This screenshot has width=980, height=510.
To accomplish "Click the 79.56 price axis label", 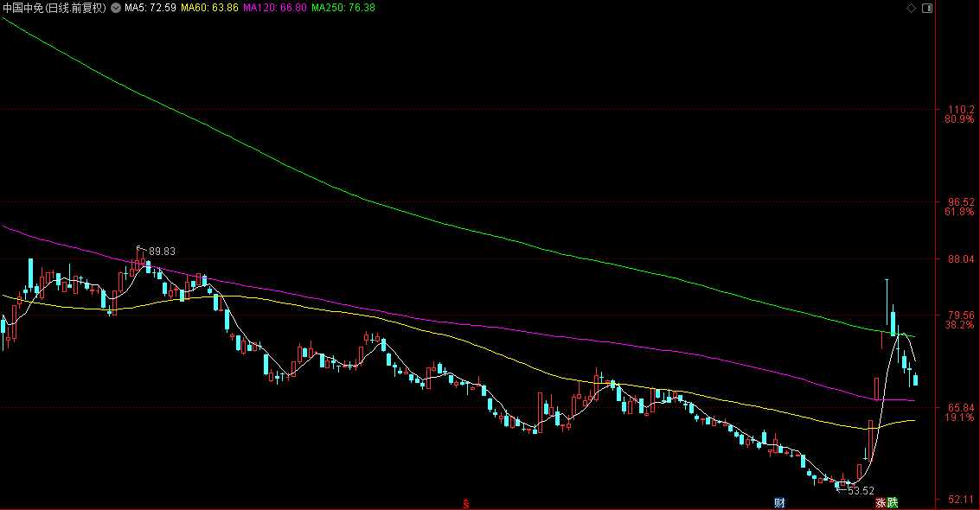I will coord(961,316).
